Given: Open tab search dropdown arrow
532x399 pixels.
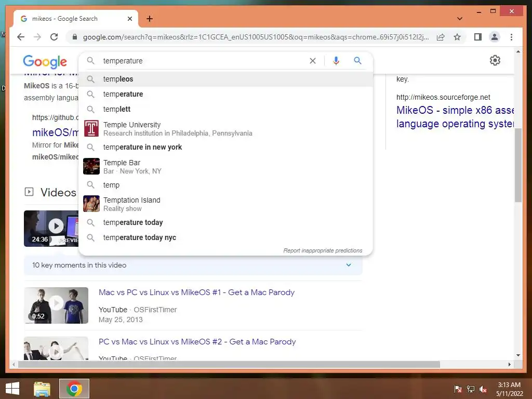Looking at the screenshot, I should (x=460, y=19).
